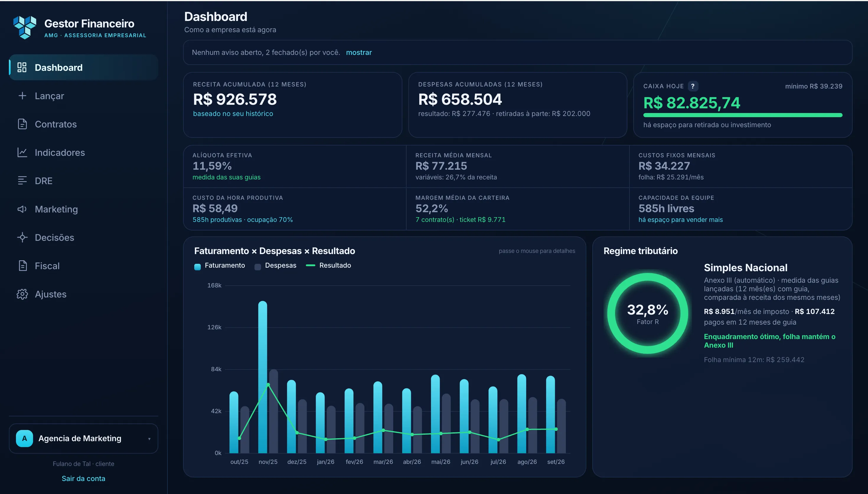Click the Agencia de Marketing avatar letter A
Image resolution: width=868 pixels, height=494 pixels.
(x=25, y=438)
